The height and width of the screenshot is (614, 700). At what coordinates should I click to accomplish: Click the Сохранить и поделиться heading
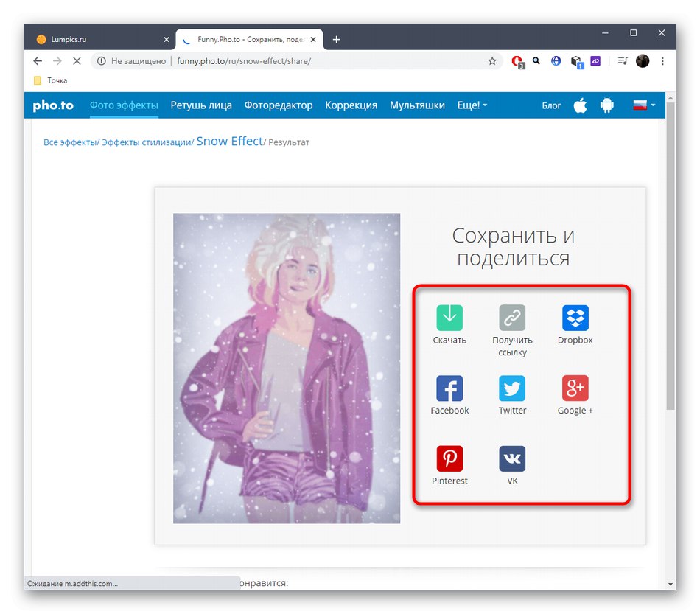click(x=513, y=246)
